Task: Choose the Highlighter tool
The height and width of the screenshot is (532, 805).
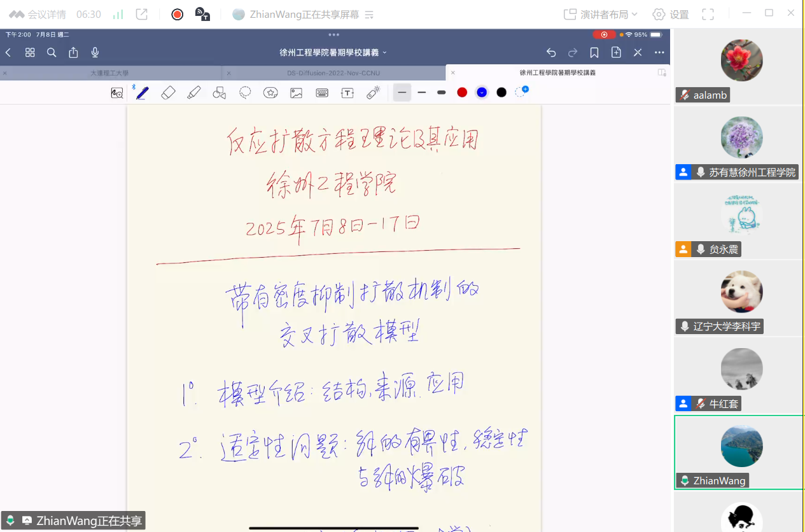Action: [x=194, y=93]
